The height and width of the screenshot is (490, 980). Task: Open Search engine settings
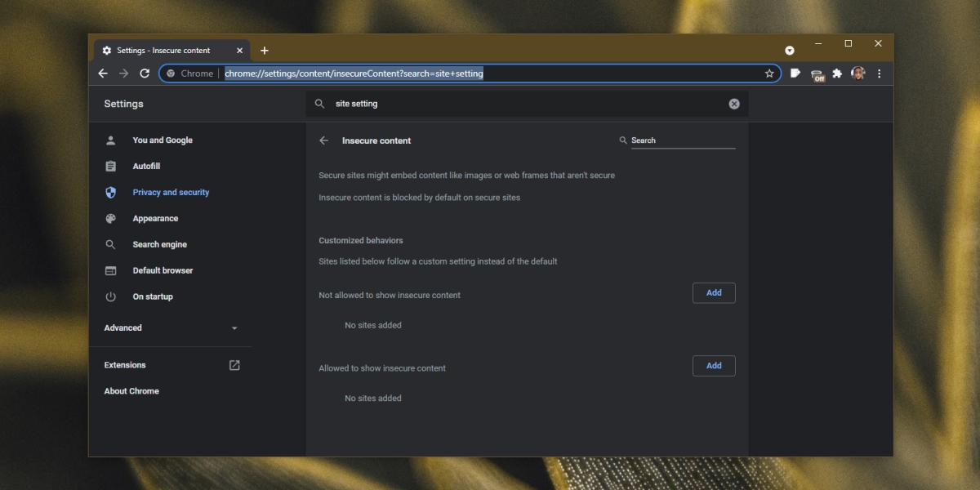159,245
